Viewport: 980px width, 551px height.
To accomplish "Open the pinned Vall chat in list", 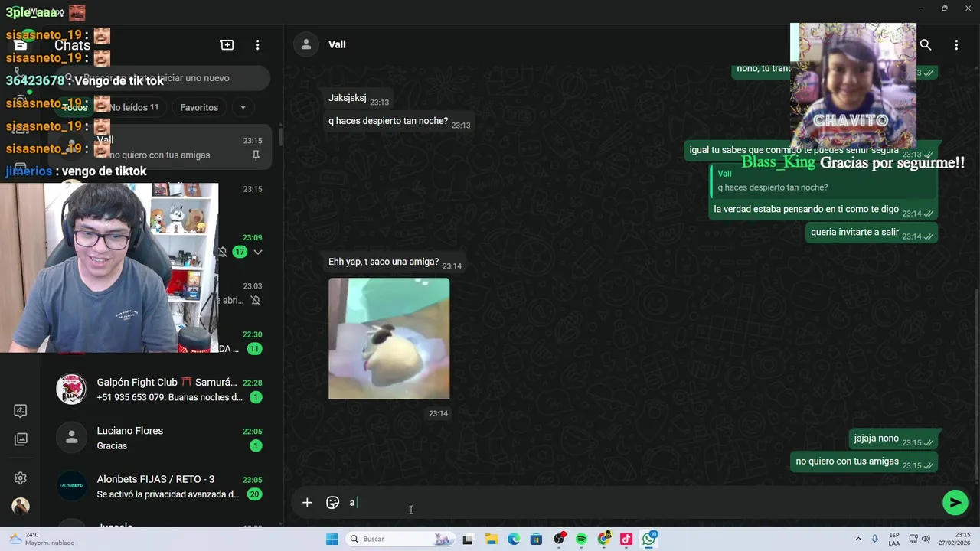I will tap(161, 148).
